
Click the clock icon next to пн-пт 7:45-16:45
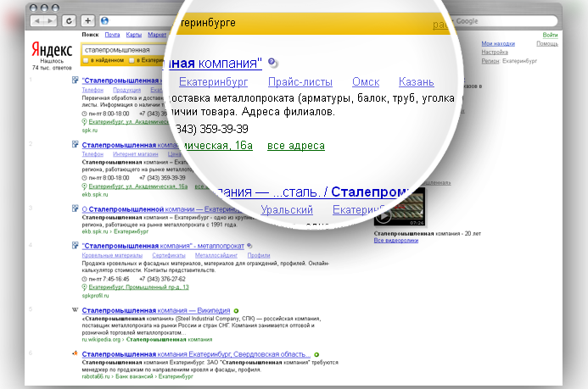(84, 279)
